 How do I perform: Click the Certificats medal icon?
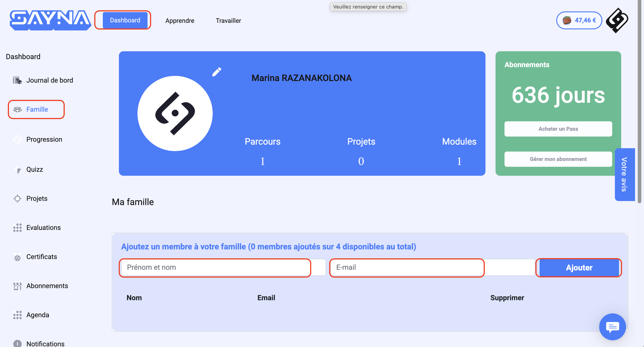click(17, 257)
